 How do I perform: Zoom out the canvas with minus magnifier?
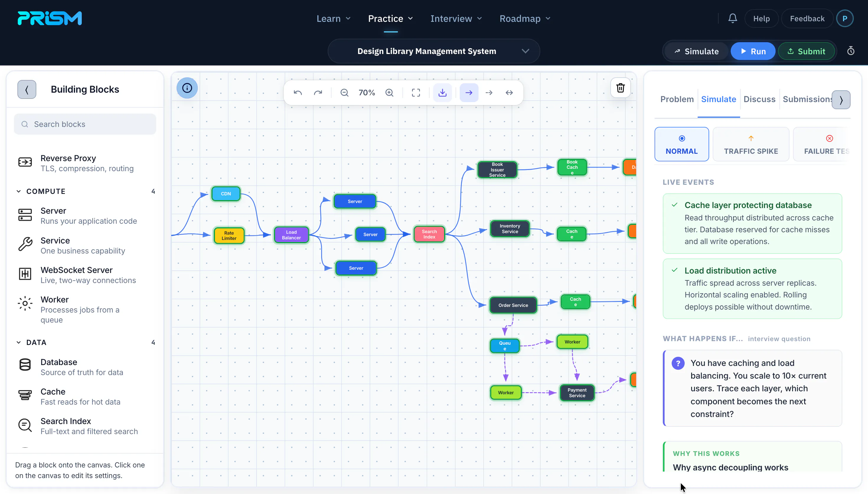click(x=344, y=93)
